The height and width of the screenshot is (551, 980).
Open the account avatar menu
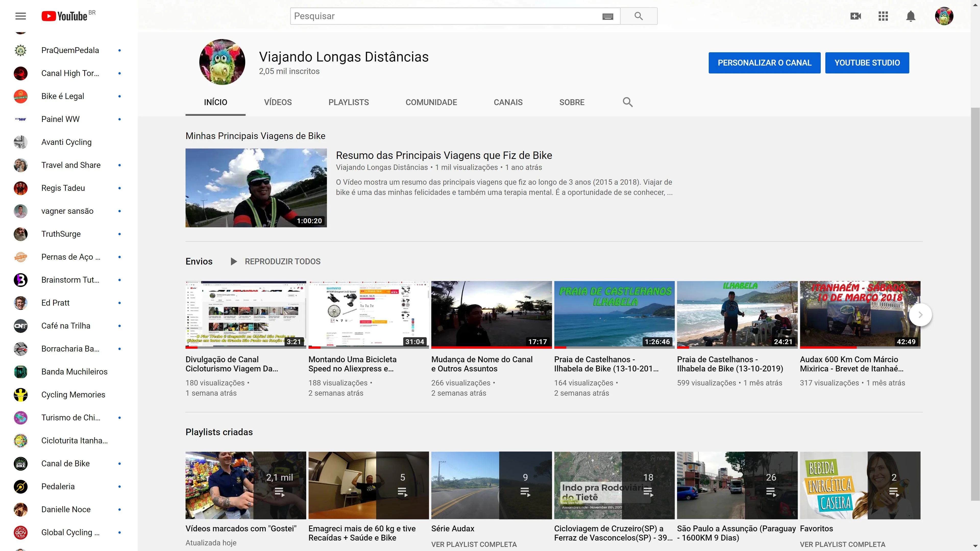click(944, 16)
